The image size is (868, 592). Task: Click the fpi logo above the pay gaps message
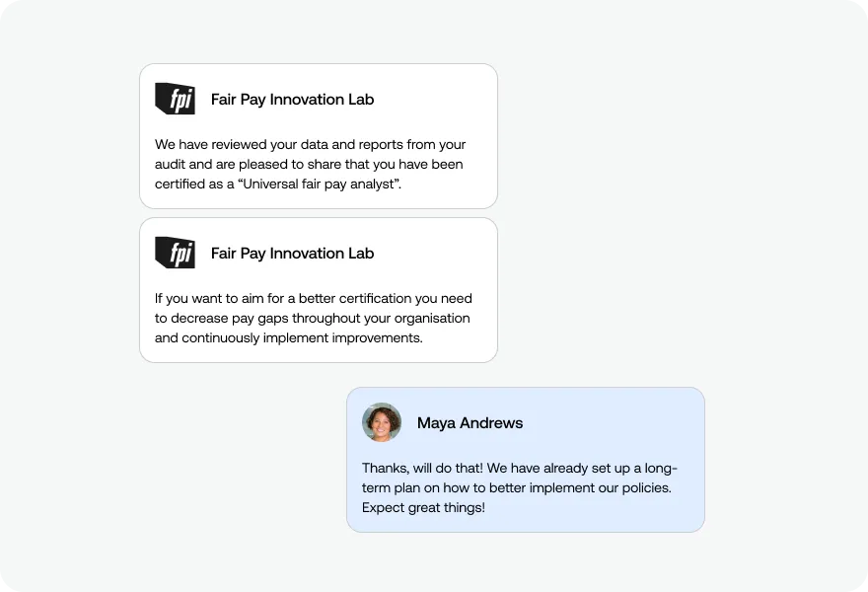(x=175, y=253)
